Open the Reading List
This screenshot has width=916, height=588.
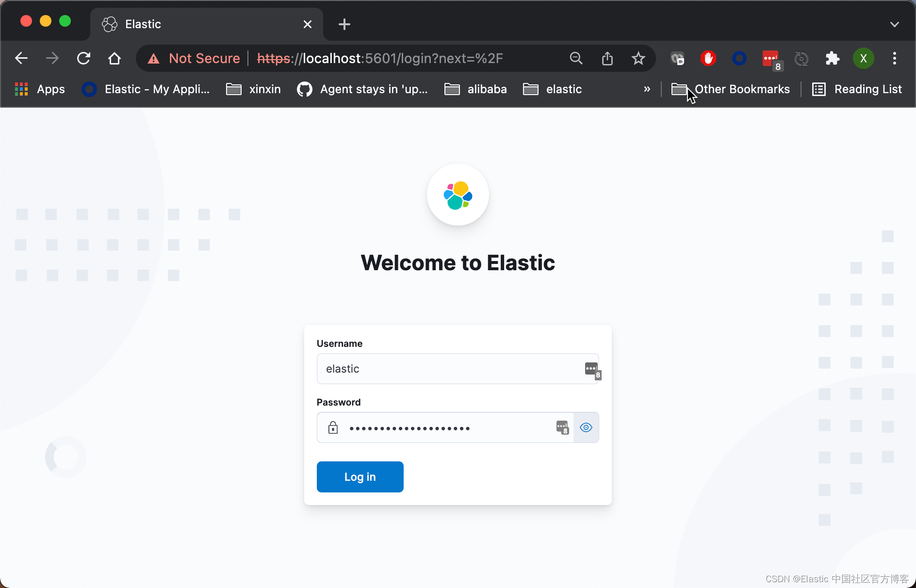click(857, 89)
